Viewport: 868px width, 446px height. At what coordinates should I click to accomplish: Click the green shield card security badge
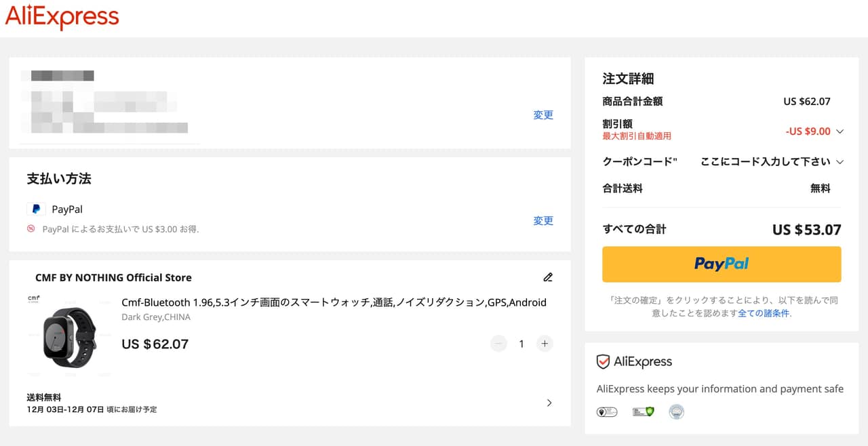[643, 411]
